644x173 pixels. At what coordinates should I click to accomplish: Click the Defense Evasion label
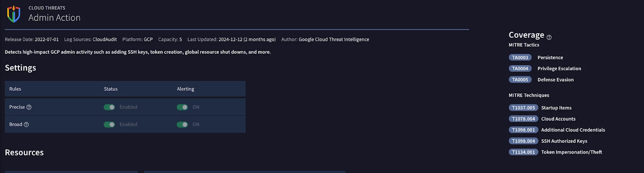[x=555, y=79]
